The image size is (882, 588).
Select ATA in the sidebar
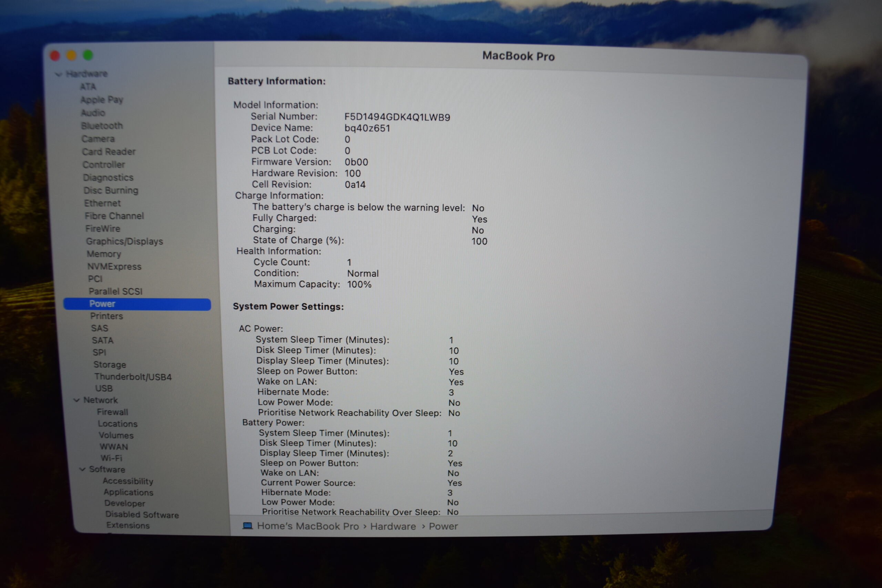88,86
